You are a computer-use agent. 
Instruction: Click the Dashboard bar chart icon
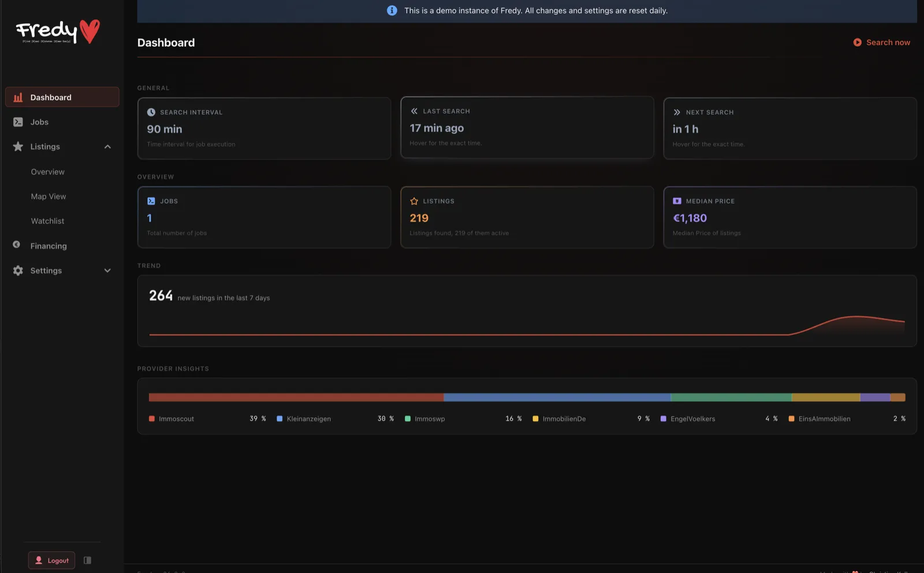18,98
